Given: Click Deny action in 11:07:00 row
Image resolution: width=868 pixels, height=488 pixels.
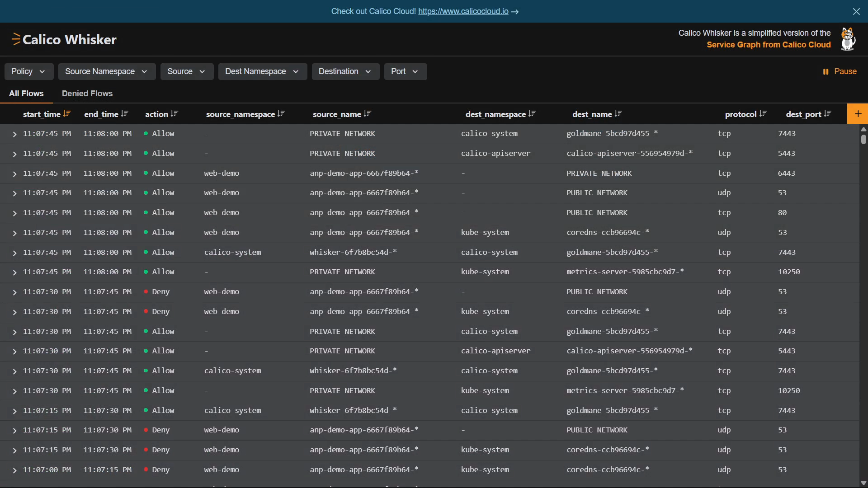Looking at the screenshot, I should coord(160,469).
